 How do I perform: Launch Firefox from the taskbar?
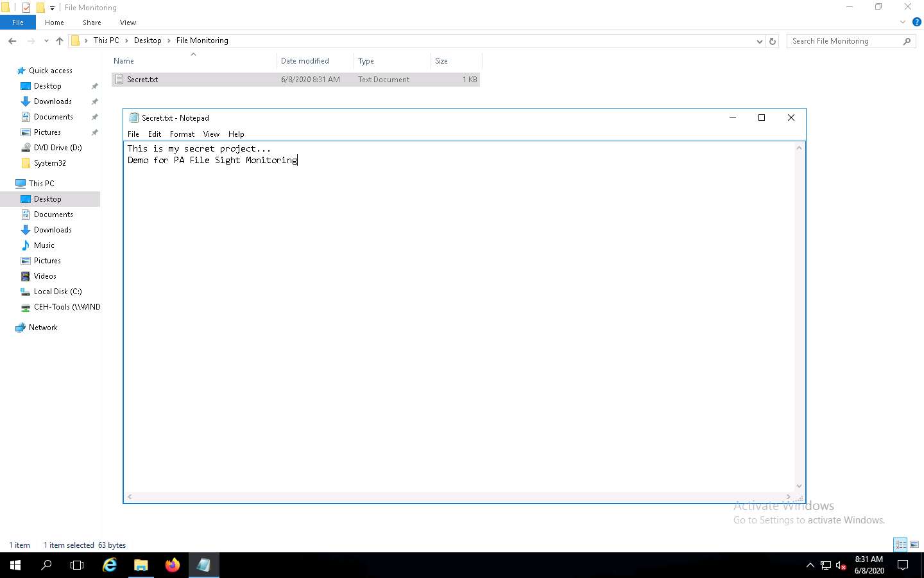tap(173, 565)
